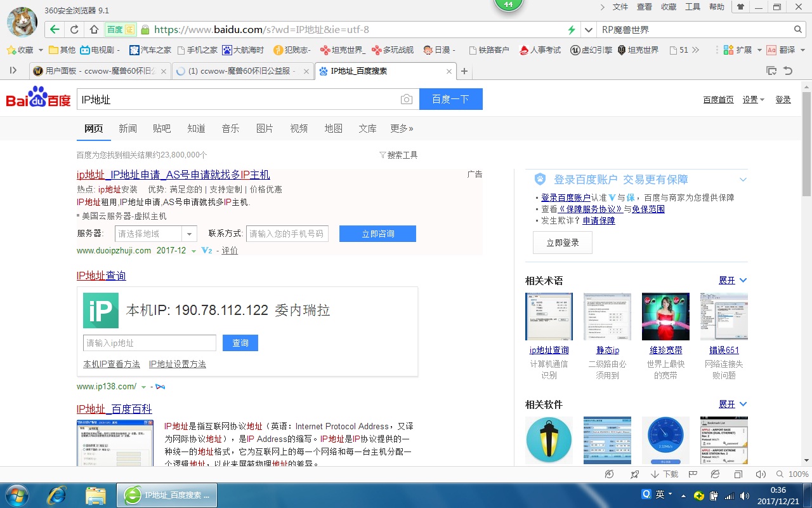The height and width of the screenshot is (508, 812).
Task: Click the 百度一下 search button
Action: [x=450, y=99]
